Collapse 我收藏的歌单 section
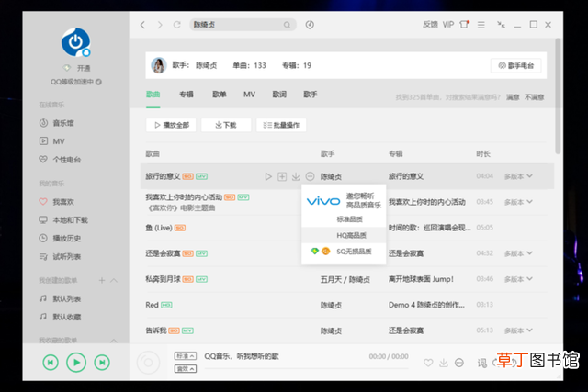The image size is (588, 392). (x=114, y=341)
